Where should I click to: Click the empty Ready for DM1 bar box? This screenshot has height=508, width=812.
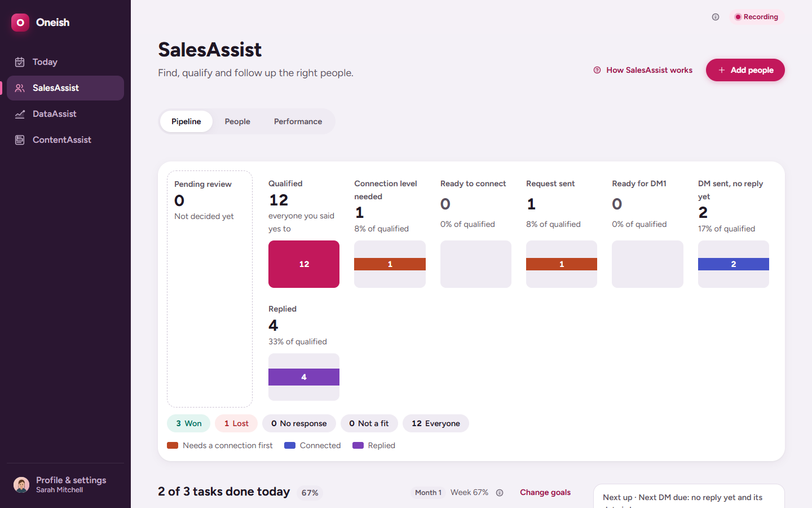[x=647, y=264]
